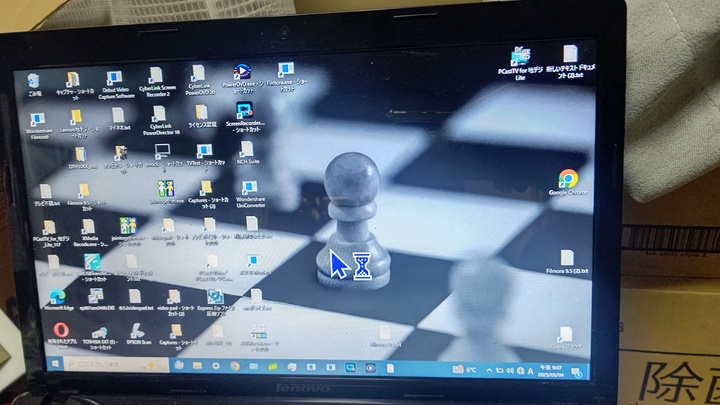Viewport: 720px width, 405px height.
Task: Launch PowerDVD.exe shortcut with play logo
Action: coord(242,79)
